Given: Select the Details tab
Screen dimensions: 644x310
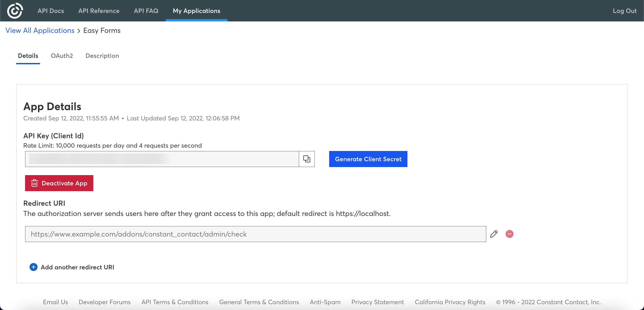Looking at the screenshot, I should (28, 55).
